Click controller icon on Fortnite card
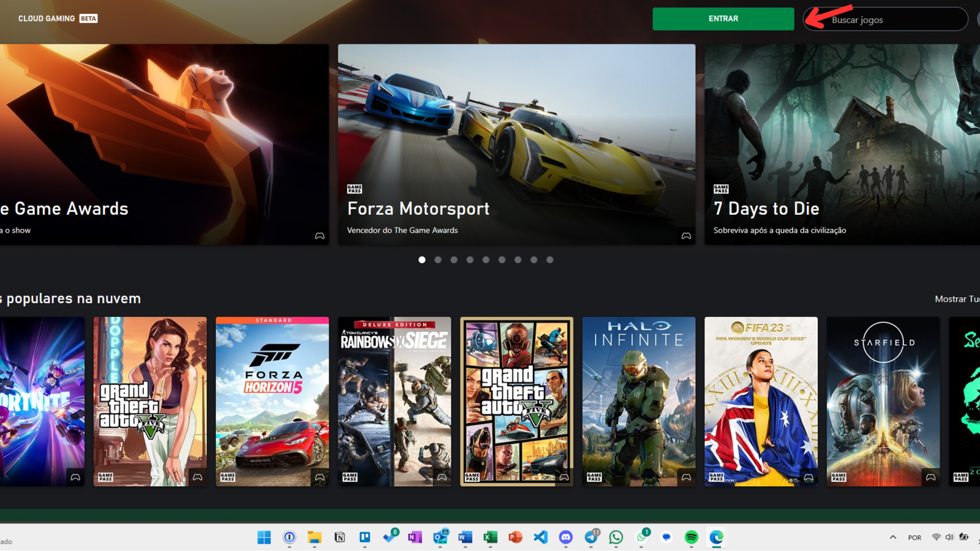 (75, 477)
